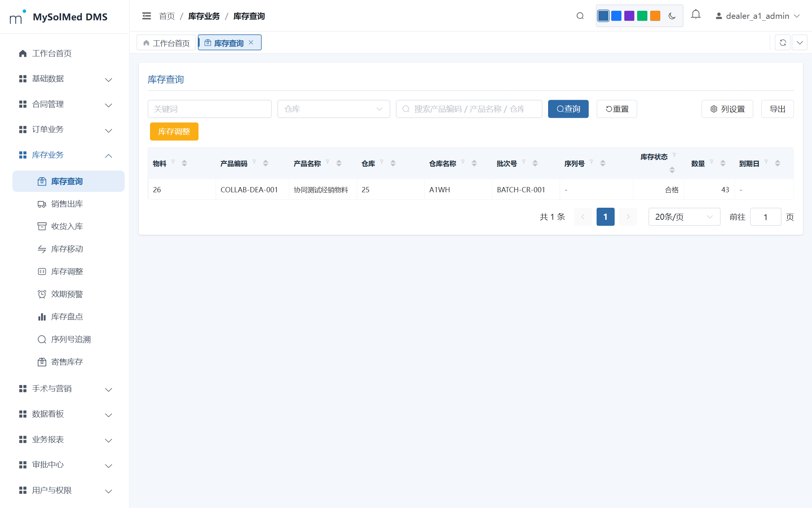Pick the bright blue theme swatch

pyautogui.click(x=617, y=16)
